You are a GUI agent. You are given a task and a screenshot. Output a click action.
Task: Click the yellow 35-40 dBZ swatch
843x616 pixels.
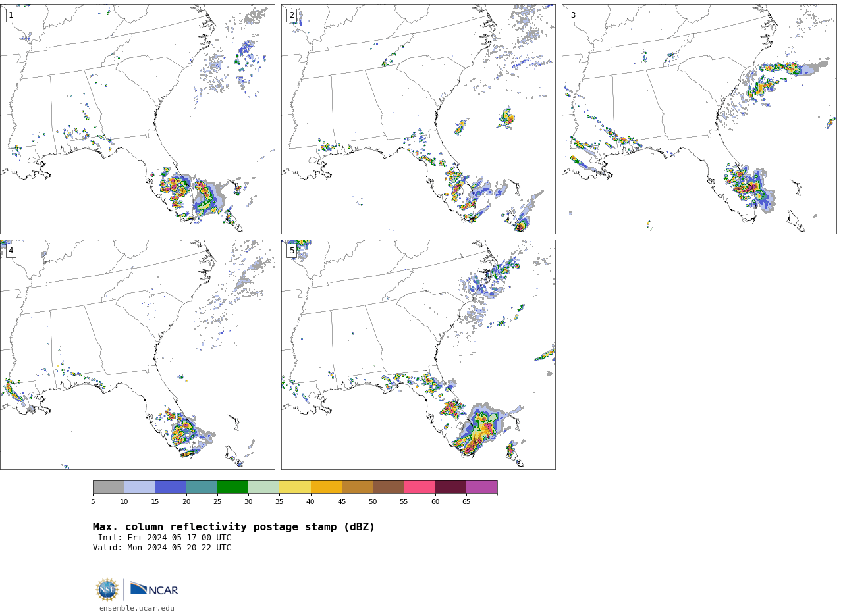point(295,487)
